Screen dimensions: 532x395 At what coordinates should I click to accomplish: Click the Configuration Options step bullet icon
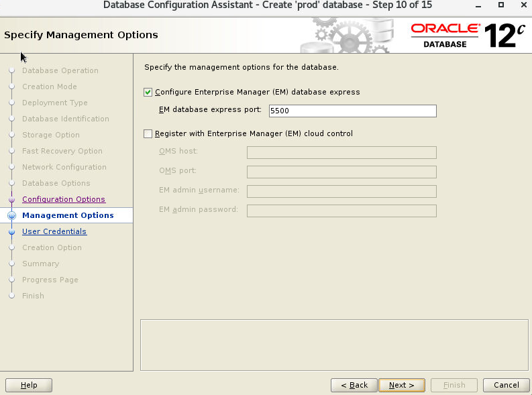pos(12,199)
